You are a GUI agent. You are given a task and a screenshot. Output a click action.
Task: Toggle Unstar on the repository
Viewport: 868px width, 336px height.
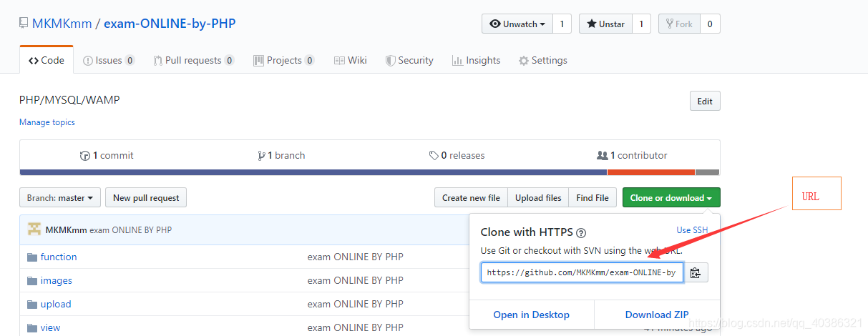(605, 24)
